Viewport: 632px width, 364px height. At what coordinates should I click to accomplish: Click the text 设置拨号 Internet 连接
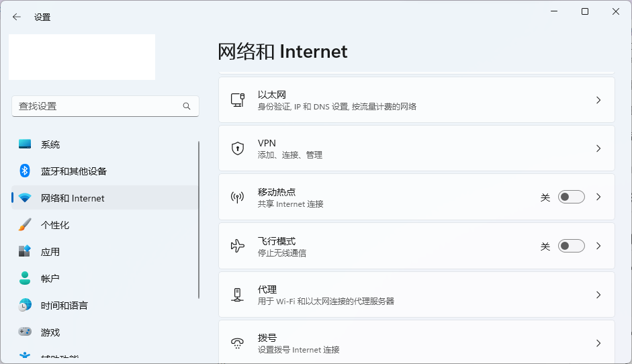tap(298, 350)
